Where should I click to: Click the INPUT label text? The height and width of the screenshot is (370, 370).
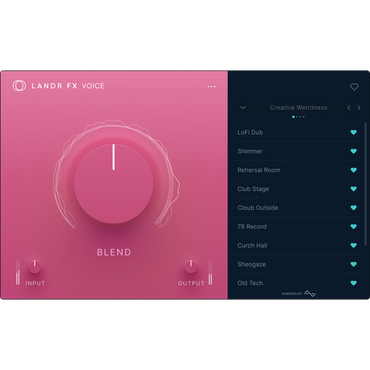pyautogui.click(x=35, y=283)
